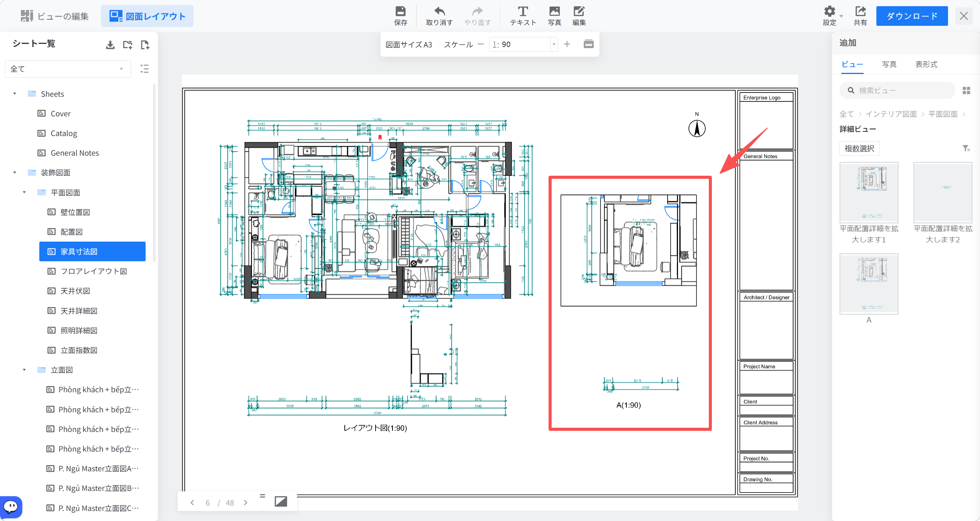Select the ビュー tab in 追加 panel
This screenshot has width=980, height=521.
pos(852,64)
